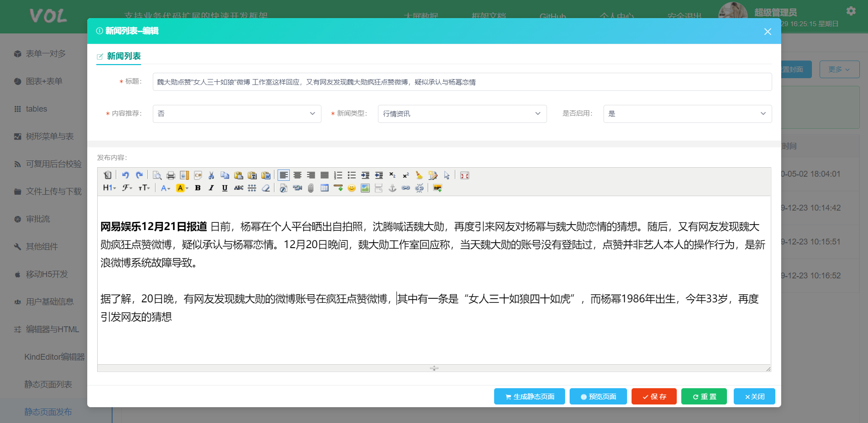The height and width of the screenshot is (423, 868).
Task: Open the 是否启用 dropdown
Action: (687, 114)
